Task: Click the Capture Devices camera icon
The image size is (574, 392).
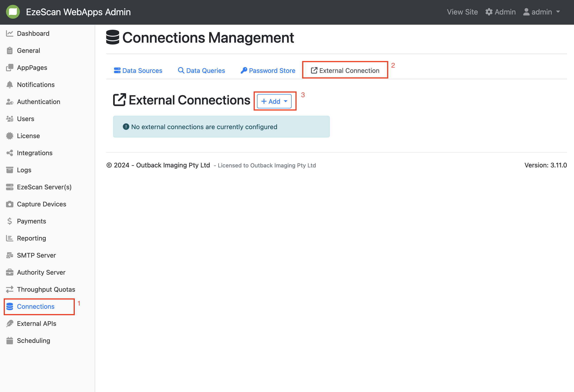Action: 10,204
